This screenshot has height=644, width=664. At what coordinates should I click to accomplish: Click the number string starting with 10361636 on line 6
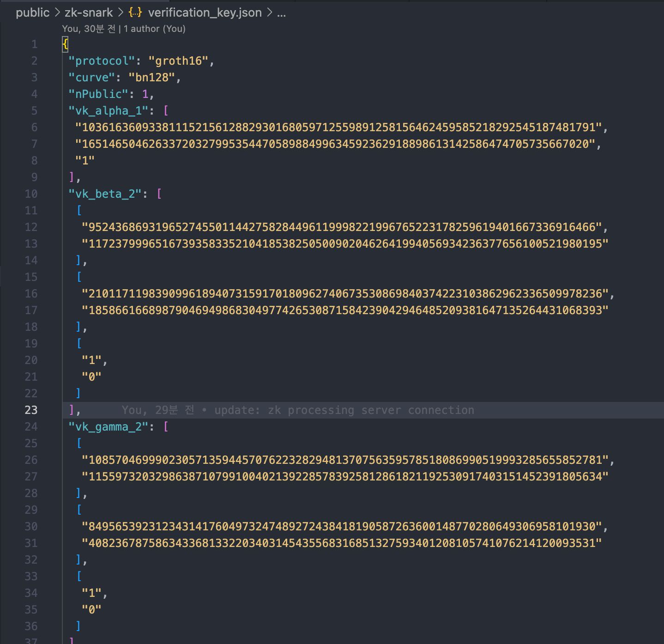coord(338,128)
